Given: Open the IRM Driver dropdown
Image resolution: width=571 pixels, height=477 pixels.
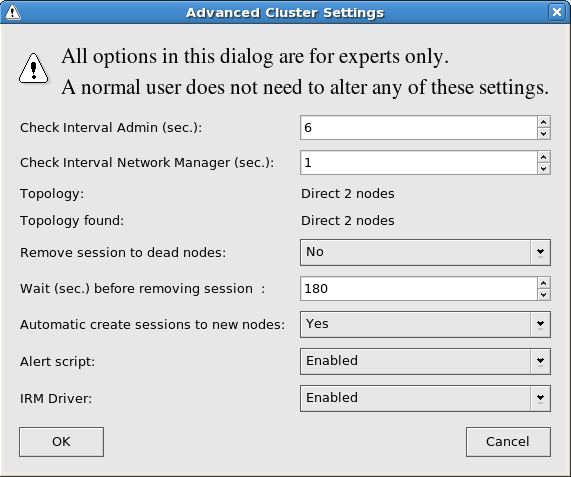Looking at the screenshot, I should (x=425, y=398).
